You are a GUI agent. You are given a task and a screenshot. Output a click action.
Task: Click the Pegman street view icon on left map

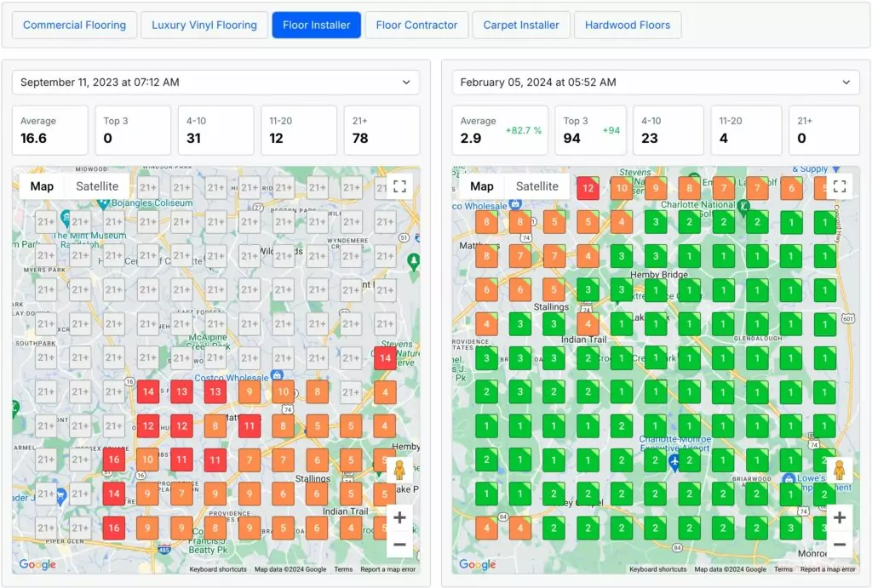click(x=399, y=468)
